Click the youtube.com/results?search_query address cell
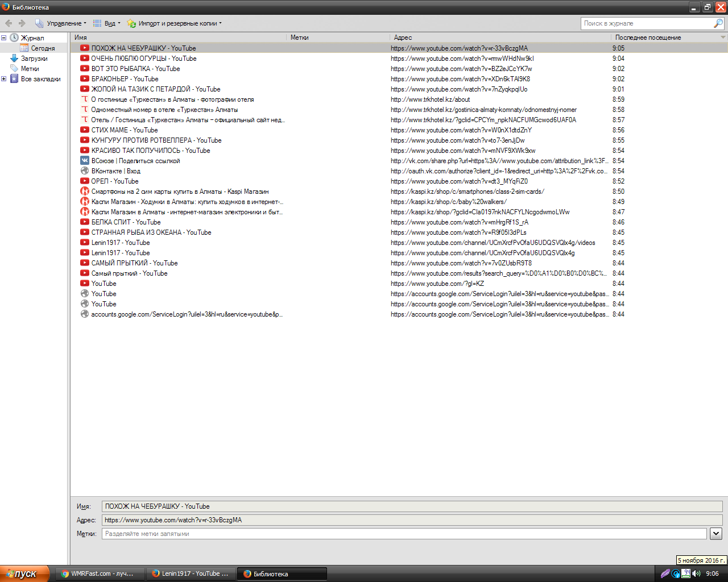Viewport: 728px width, 582px height. [499, 273]
